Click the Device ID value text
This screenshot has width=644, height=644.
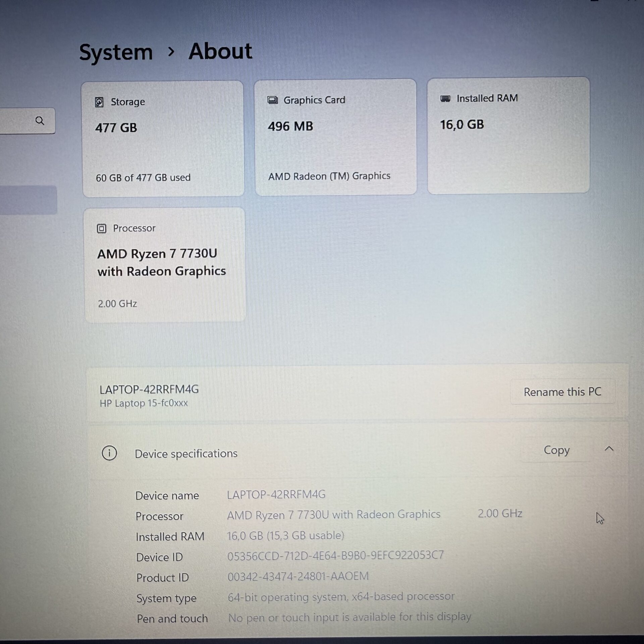point(335,555)
